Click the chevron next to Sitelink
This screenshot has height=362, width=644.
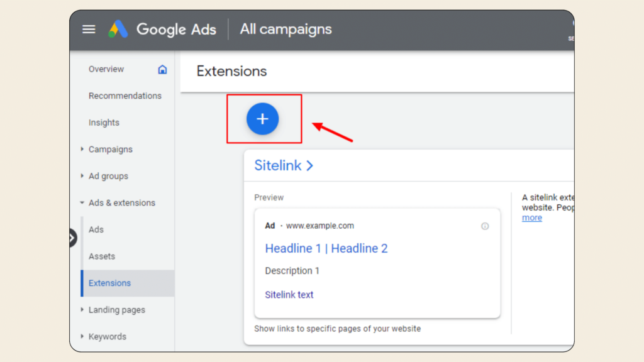[x=309, y=166]
